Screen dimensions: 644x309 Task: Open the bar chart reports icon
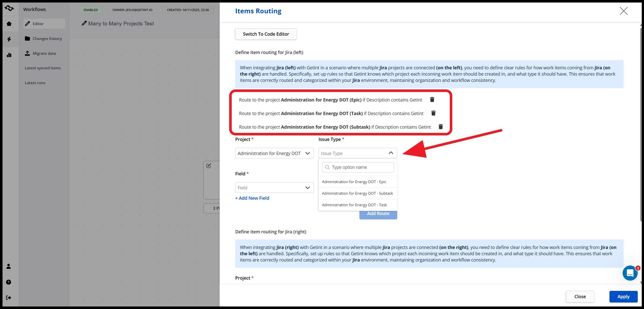(9, 55)
